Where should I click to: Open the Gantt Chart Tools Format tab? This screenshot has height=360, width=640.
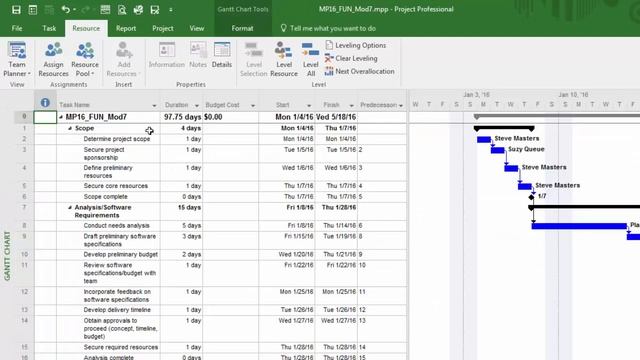pyautogui.click(x=242, y=28)
